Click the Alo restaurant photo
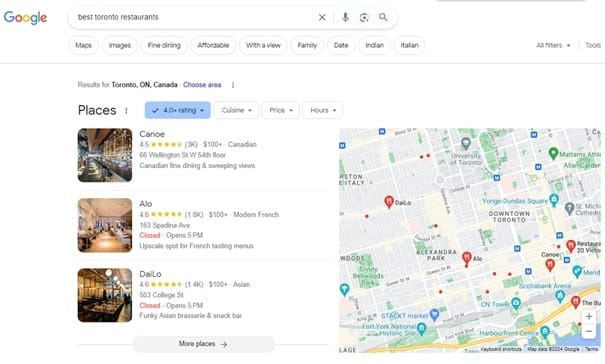 (x=105, y=225)
